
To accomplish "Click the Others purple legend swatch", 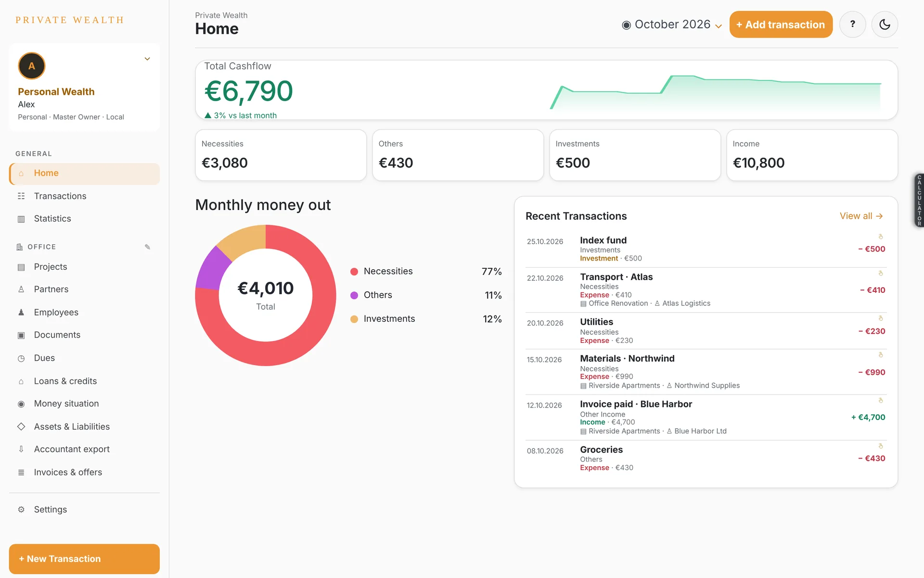I will tap(354, 295).
